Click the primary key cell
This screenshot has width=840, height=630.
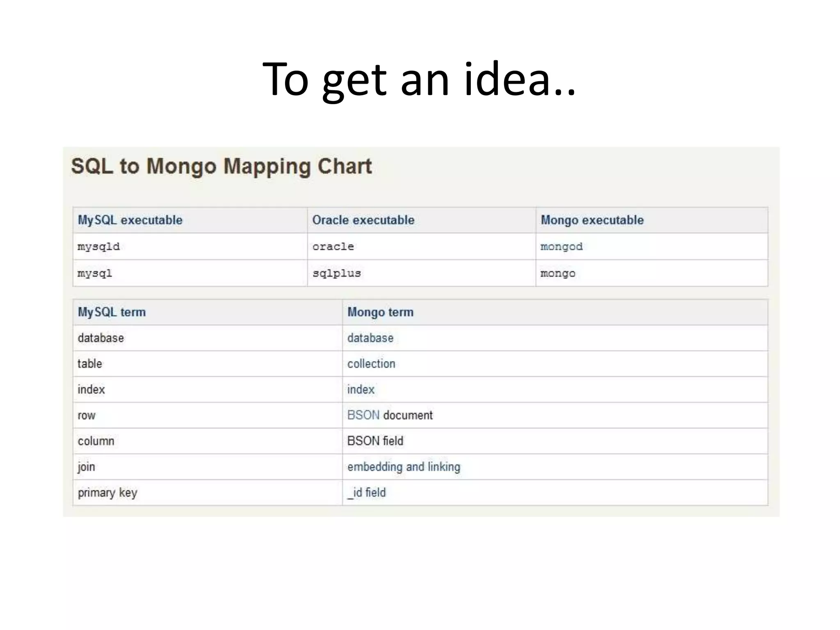pyautogui.click(x=107, y=493)
